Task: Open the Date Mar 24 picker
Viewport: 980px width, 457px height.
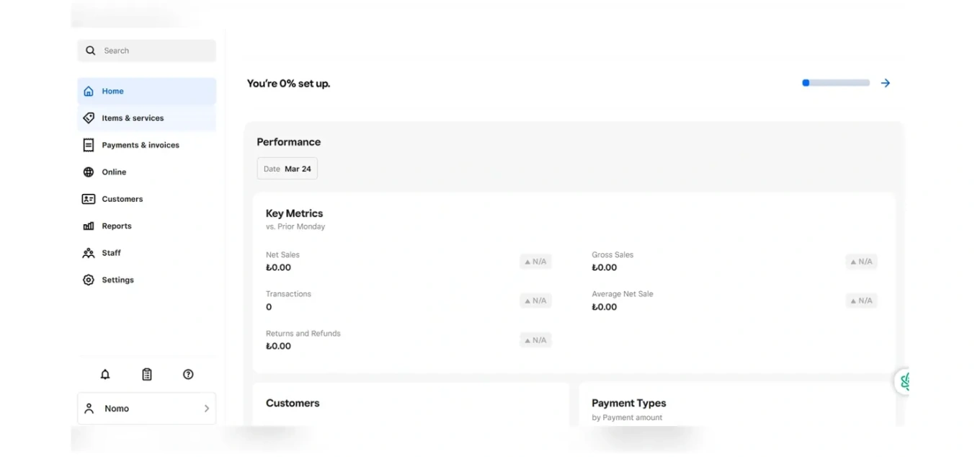Action: [287, 169]
